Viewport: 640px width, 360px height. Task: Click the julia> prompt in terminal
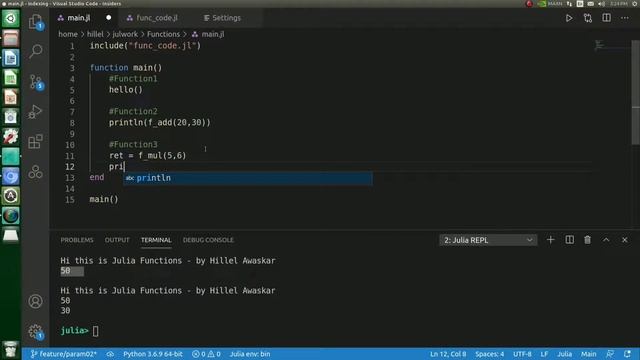click(74, 331)
